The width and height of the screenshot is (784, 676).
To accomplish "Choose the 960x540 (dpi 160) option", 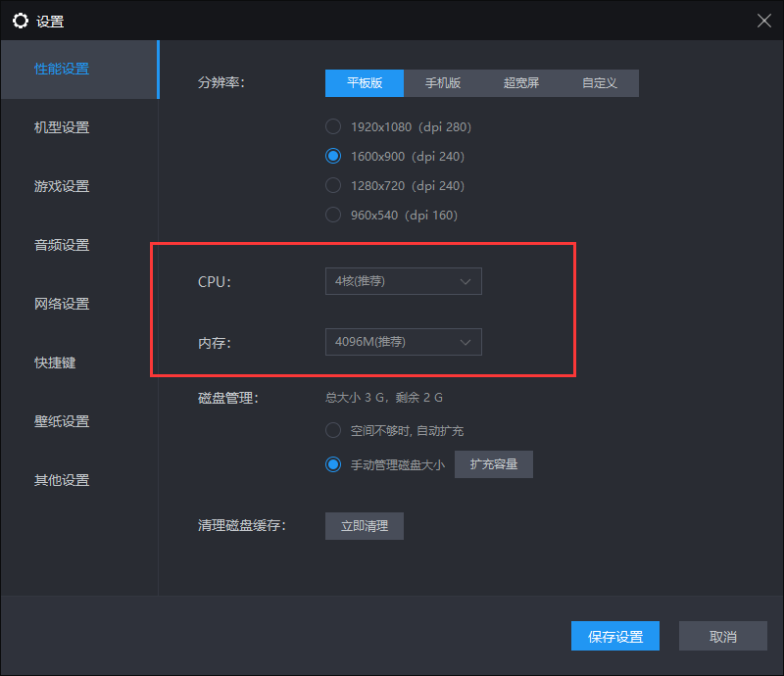I will click(333, 215).
